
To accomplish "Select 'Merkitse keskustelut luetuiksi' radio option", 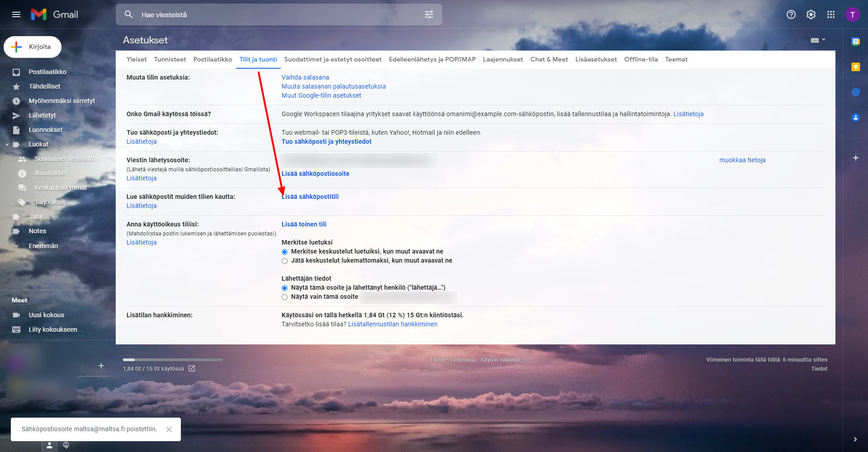I will point(284,252).
